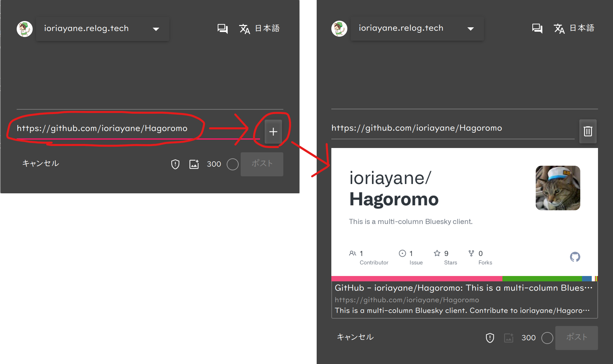Click translate 日本語 language selector on right
Image resolution: width=613 pixels, height=364 pixels.
tap(574, 28)
